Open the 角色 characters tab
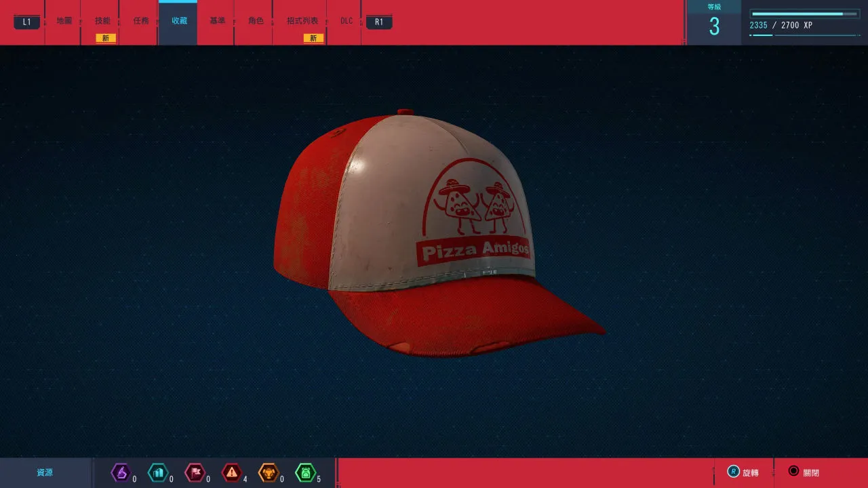This screenshot has width=868, height=488. point(256,21)
